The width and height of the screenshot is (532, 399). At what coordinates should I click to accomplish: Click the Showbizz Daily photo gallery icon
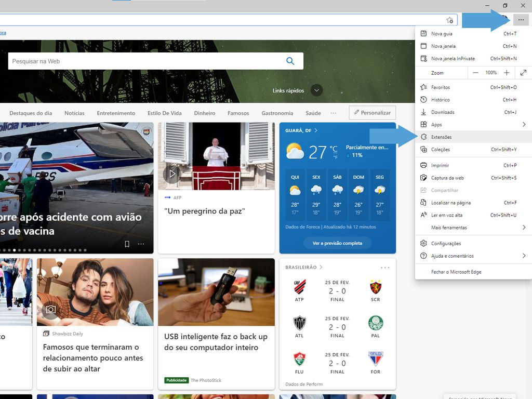point(51,310)
